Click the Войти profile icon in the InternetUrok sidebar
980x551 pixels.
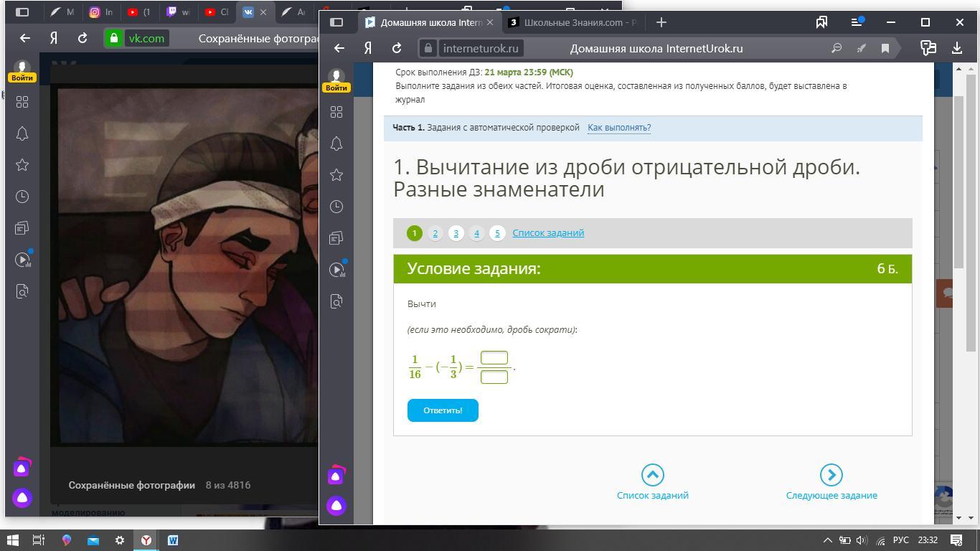coord(336,80)
